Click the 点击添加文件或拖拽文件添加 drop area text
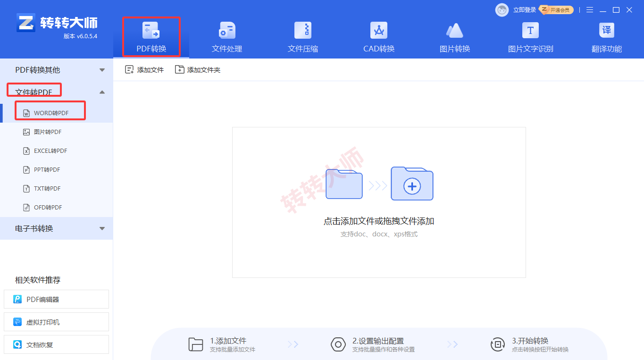Image resolution: width=644 pixels, height=360 pixels. pyautogui.click(x=379, y=221)
